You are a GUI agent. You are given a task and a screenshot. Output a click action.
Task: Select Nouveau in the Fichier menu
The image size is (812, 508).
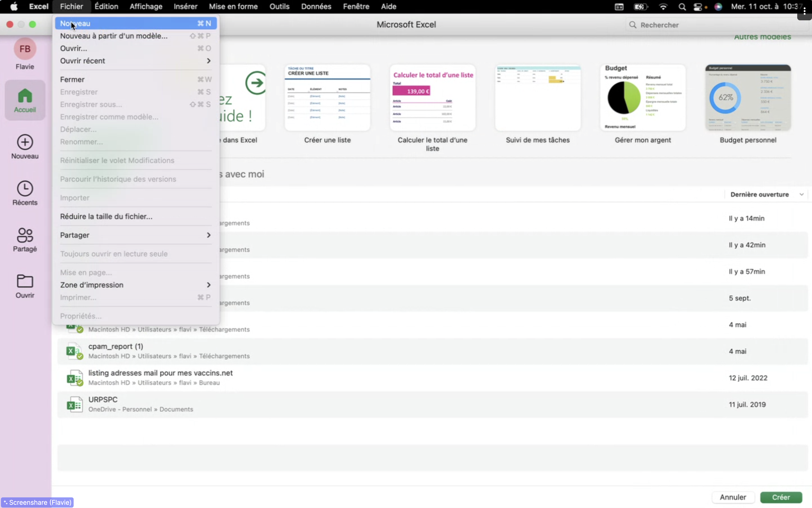coord(135,24)
